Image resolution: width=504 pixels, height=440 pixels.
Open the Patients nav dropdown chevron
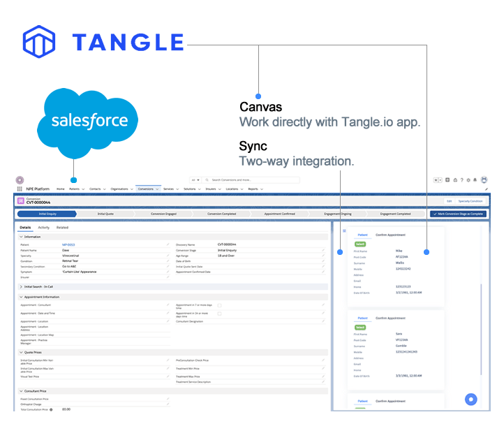[x=83, y=189]
